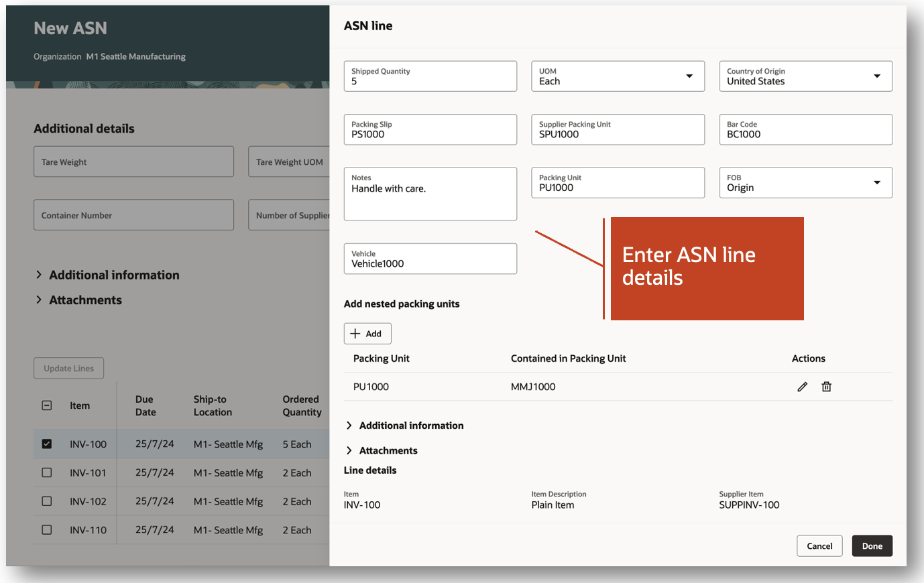The width and height of the screenshot is (924, 583).
Task: Click the Packing Unit input field
Action: pyautogui.click(x=618, y=182)
